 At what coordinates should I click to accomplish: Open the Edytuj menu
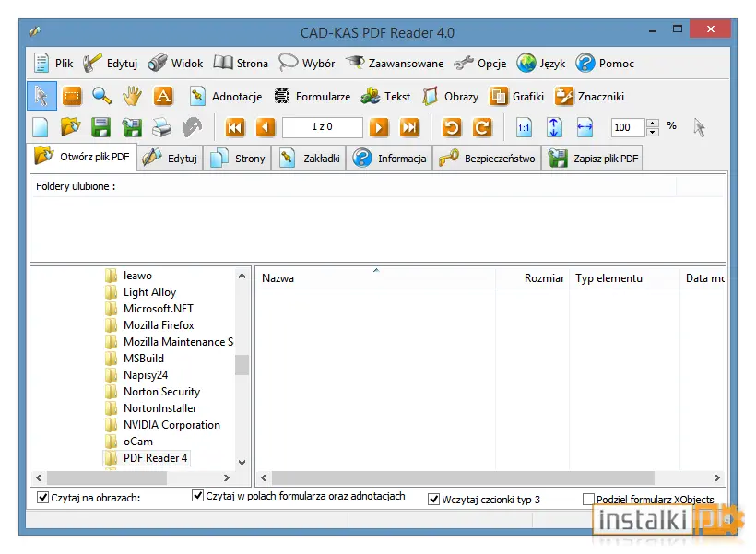coord(110,64)
